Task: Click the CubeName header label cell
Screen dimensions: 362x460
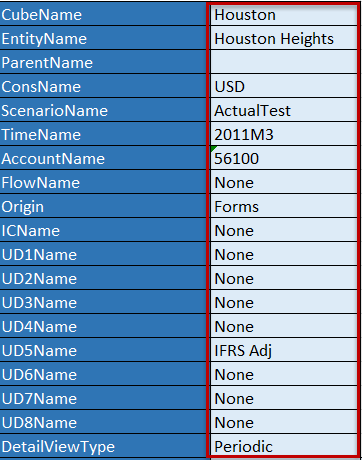Action: tap(103, 14)
